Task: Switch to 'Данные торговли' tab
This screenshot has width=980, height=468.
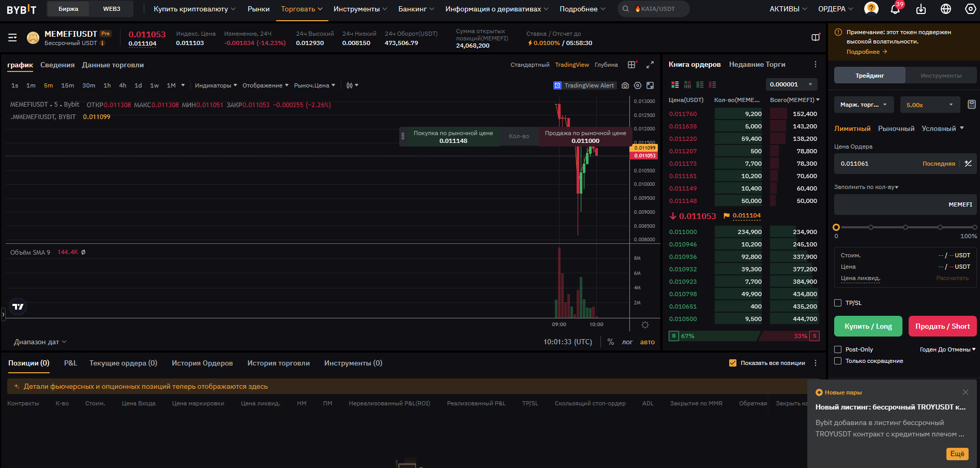Action: [x=113, y=65]
